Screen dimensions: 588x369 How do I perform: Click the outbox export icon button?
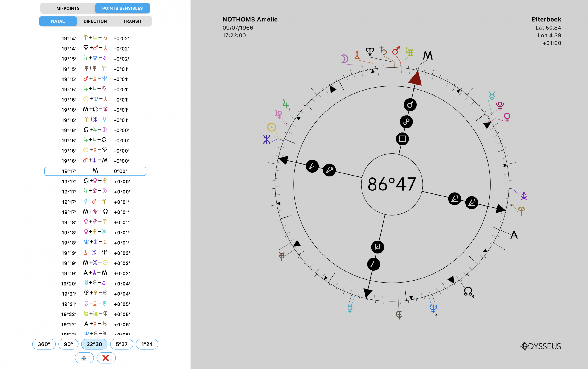click(x=84, y=358)
